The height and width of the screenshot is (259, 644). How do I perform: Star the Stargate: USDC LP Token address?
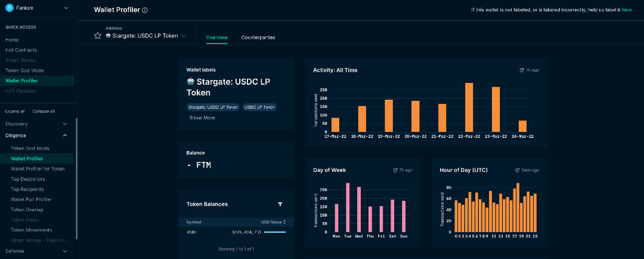(x=98, y=36)
